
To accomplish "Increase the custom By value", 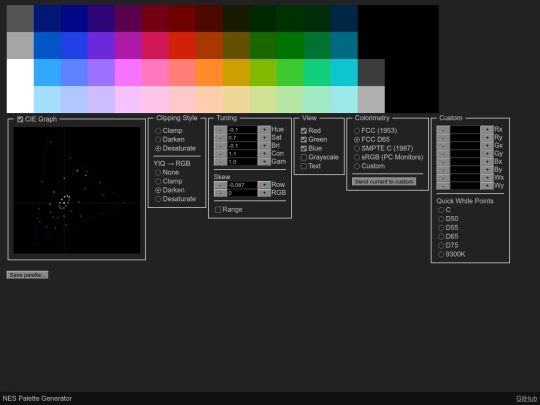I will 487,169.
